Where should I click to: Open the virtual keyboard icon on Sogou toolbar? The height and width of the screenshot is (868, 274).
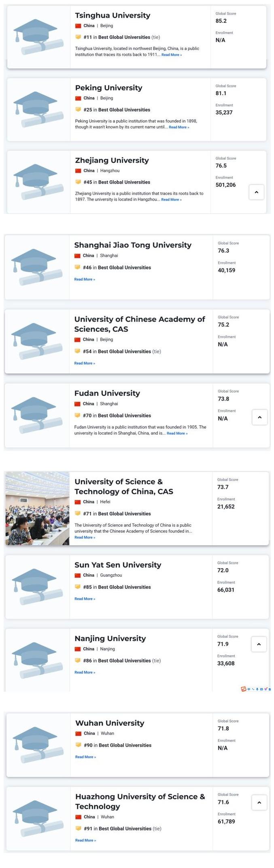(x=261, y=689)
